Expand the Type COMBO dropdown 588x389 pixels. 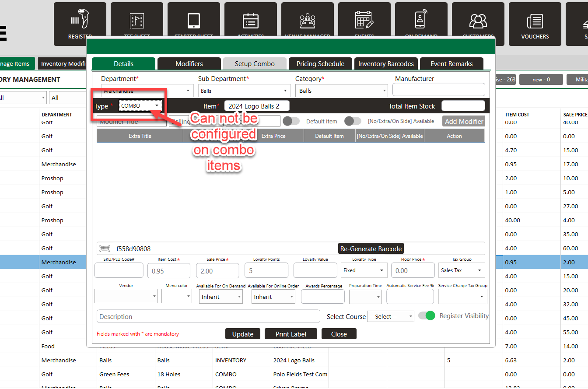140,105
